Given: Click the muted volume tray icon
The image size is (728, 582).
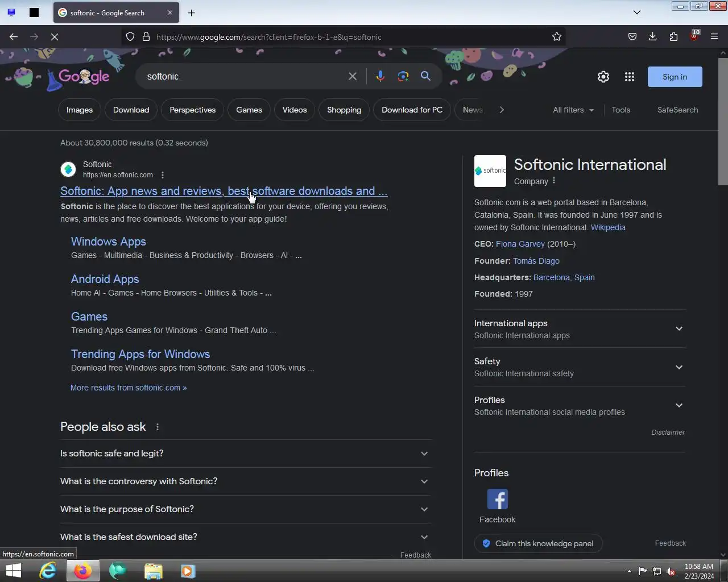Looking at the screenshot, I should point(671,571).
